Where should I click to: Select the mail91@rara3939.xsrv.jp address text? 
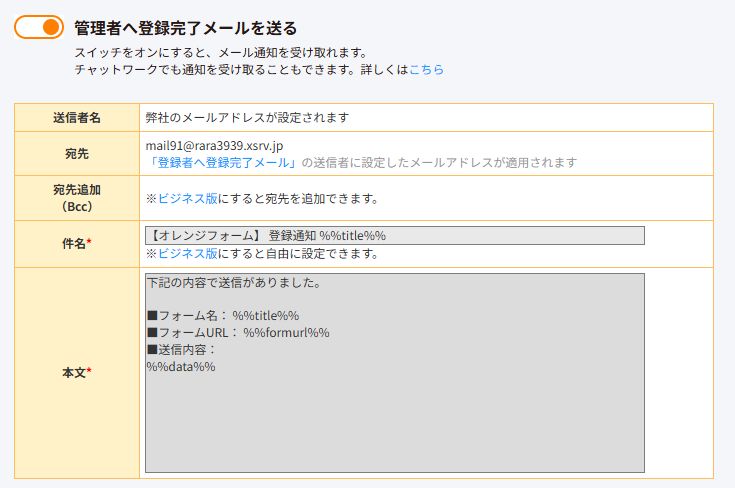pyautogui.click(x=214, y=146)
